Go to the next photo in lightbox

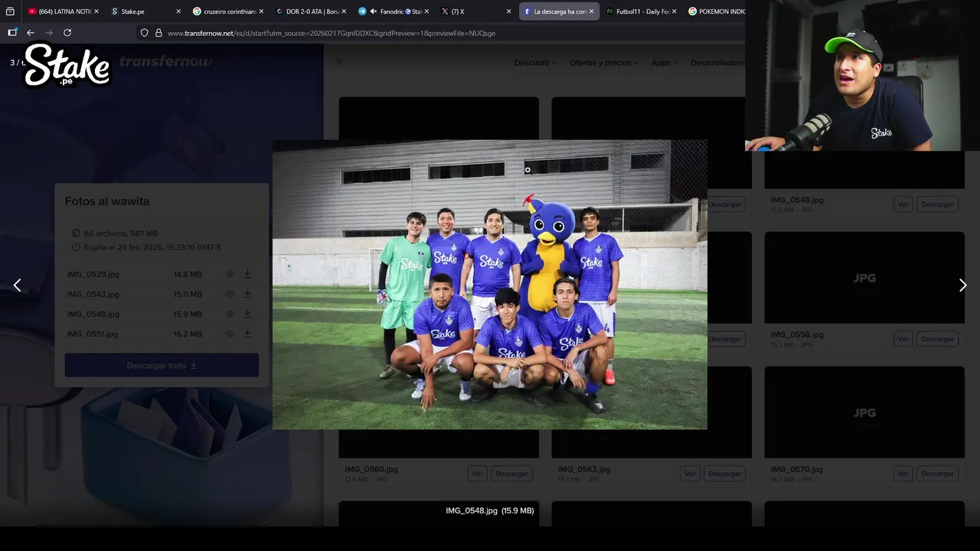pos(962,285)
